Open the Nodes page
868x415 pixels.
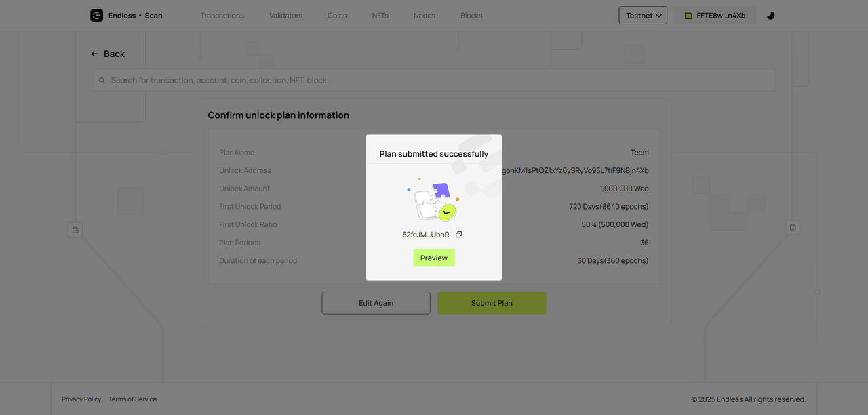(425, 15)
